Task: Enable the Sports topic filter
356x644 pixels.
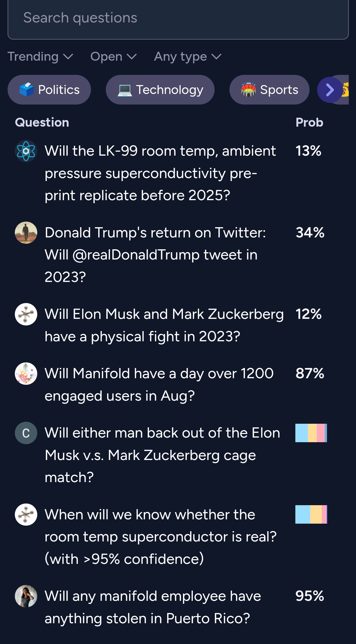Action: (269, 90)
